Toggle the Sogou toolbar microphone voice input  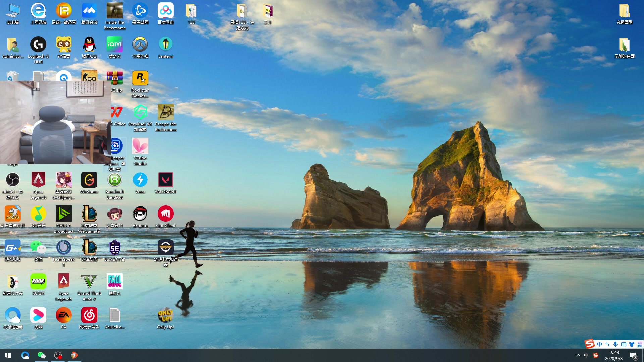point(615,344)
